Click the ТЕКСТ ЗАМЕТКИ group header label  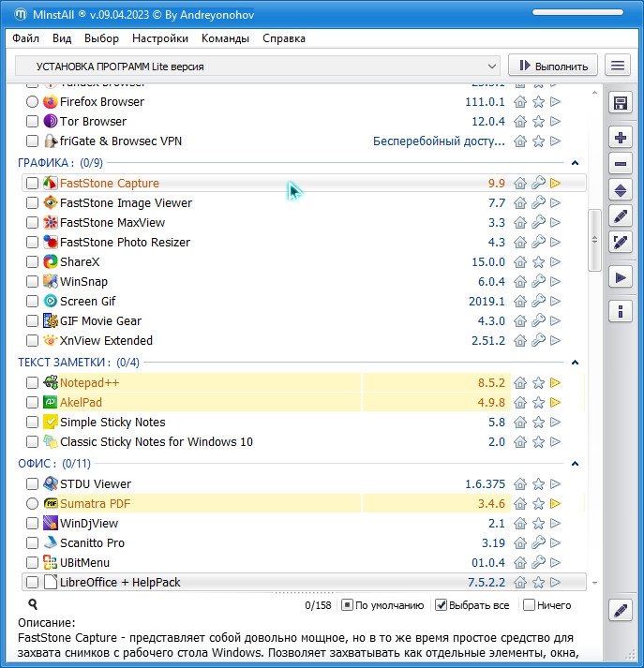pos(79,363)
